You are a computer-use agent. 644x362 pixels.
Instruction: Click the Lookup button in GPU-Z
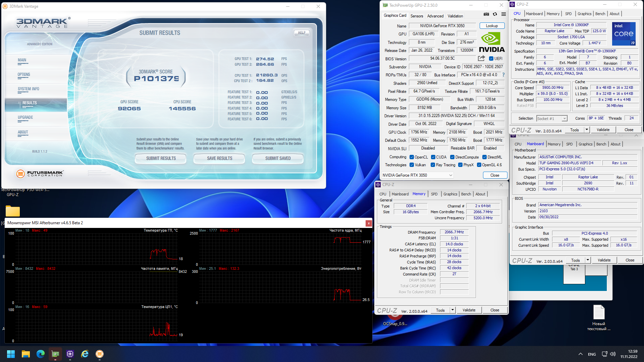(x=492, y=26)
